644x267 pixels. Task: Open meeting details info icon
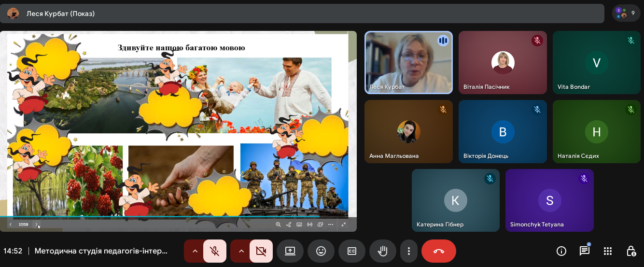click(561, 251)
